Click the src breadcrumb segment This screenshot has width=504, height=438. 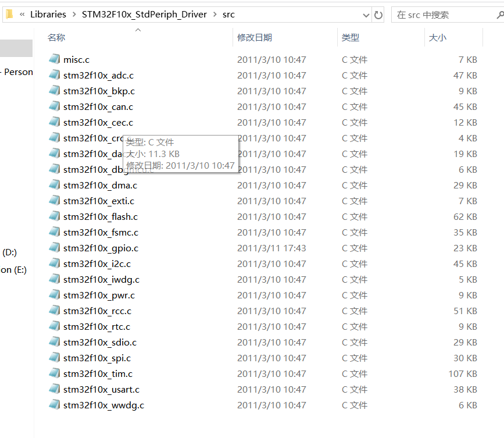point(228,15)
